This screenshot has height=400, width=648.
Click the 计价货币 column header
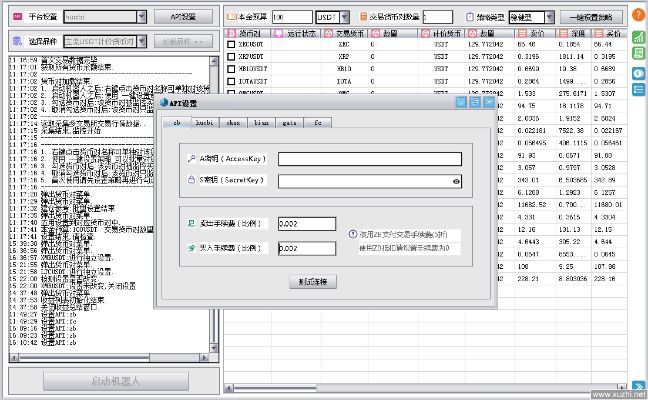[442, 33]
